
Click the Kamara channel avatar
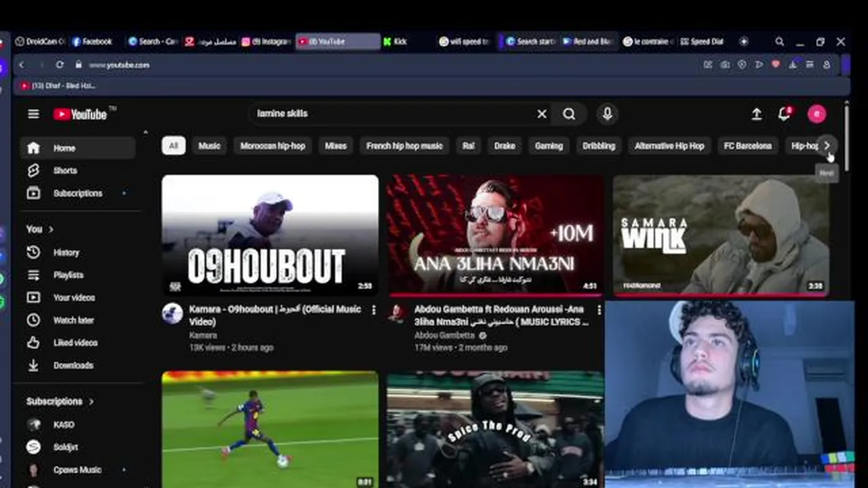point(172,313)
